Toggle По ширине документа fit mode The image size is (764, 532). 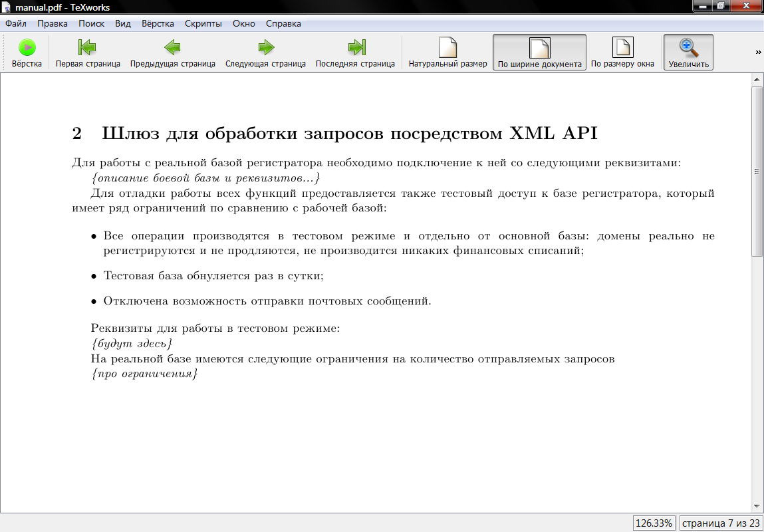[x=539, y=52]
